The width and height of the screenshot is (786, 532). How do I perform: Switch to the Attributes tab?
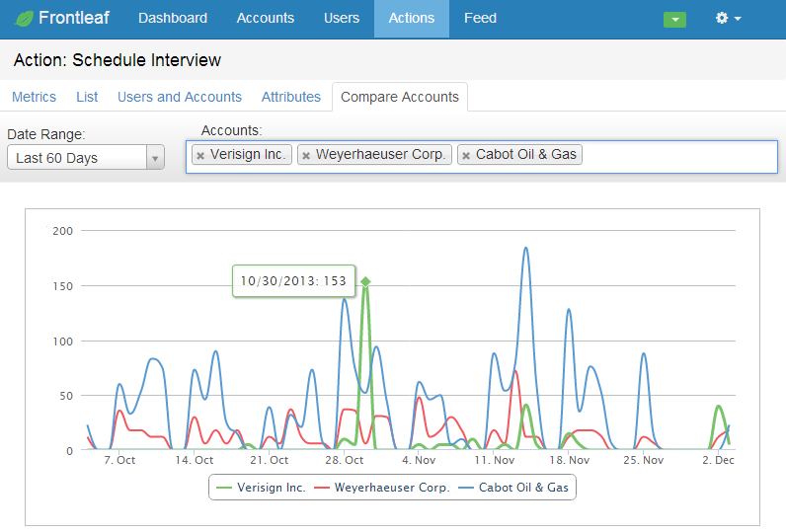(290, 97)
